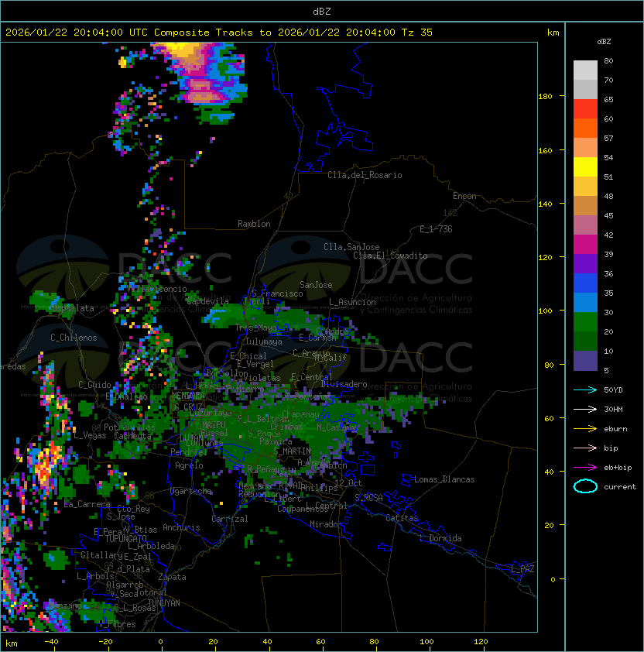Click the '160' tick on right axis
The width and height of the screenshot is (644, 652).
(x=545, y=150)
